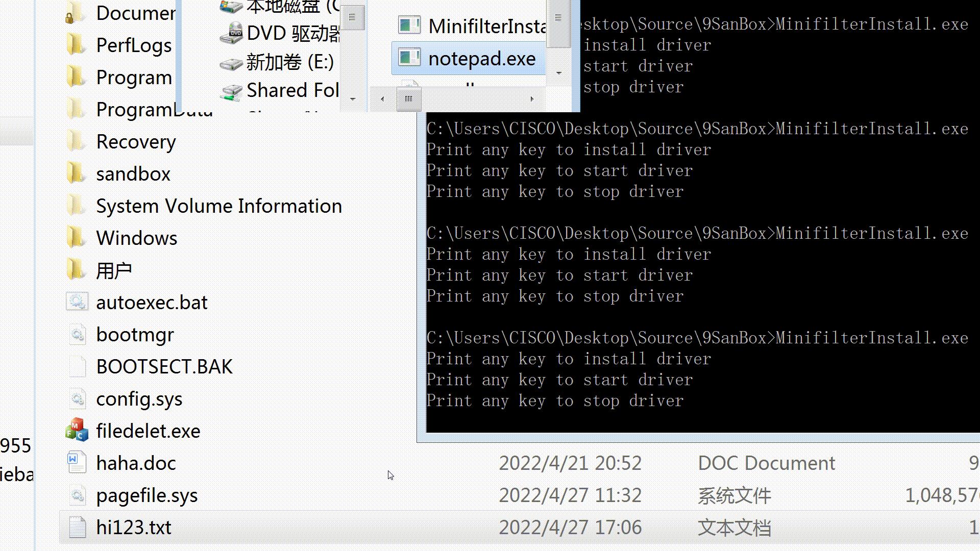Viewport: 980px width, 551px height.
Task: Select the 新加卷 (E:) drive
Action: [x=289, y=62]
